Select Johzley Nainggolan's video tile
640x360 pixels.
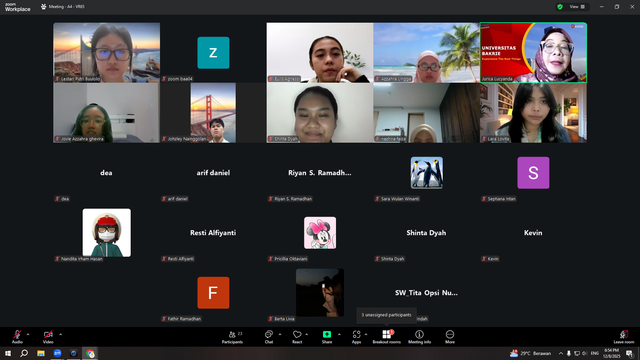(x=213, y=113)
